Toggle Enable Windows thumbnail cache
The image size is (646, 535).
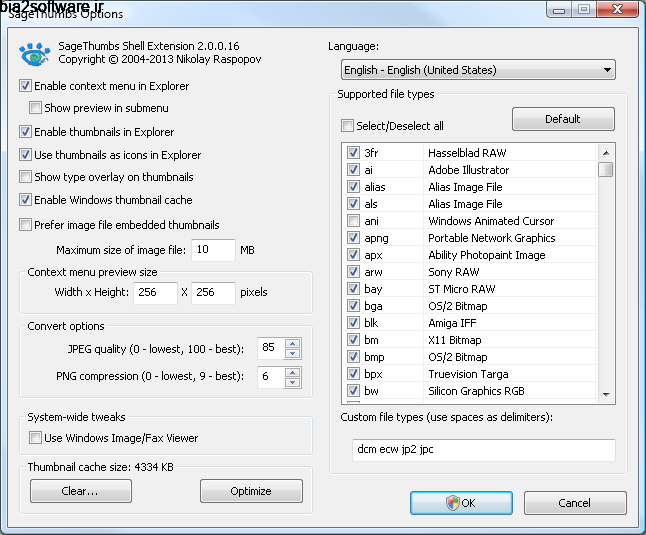(25, 200)
